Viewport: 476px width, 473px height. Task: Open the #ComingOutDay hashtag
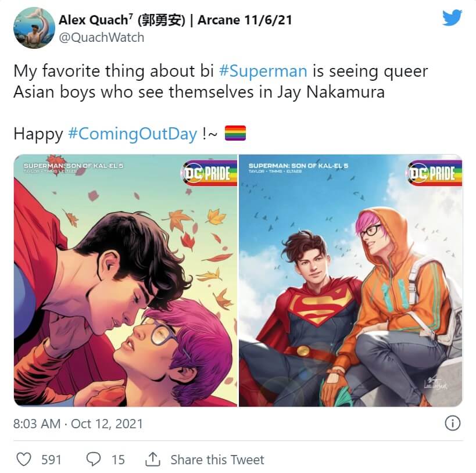pos(133,134)
